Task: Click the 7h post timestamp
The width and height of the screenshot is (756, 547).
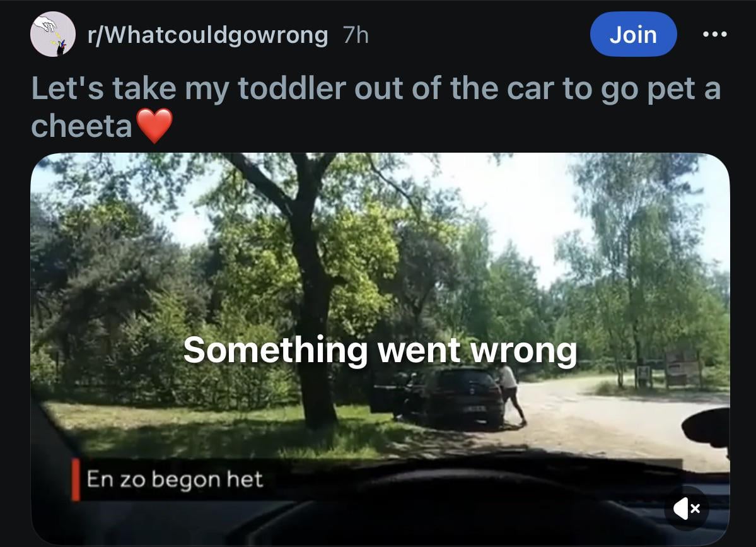Action: (356, 35)
